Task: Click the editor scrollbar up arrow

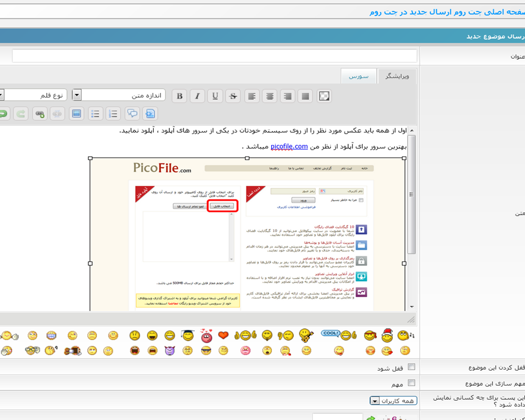Action: tap(411, 131)
